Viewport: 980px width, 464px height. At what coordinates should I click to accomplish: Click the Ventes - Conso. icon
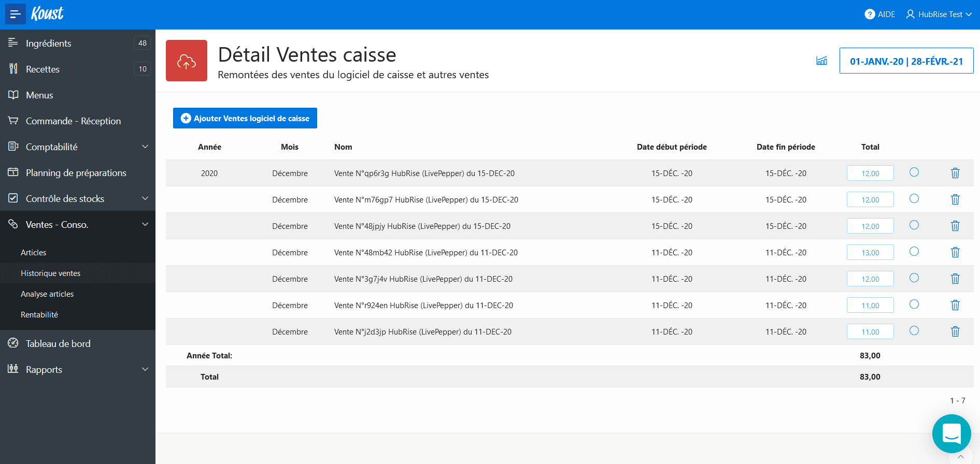coord(13,224)
